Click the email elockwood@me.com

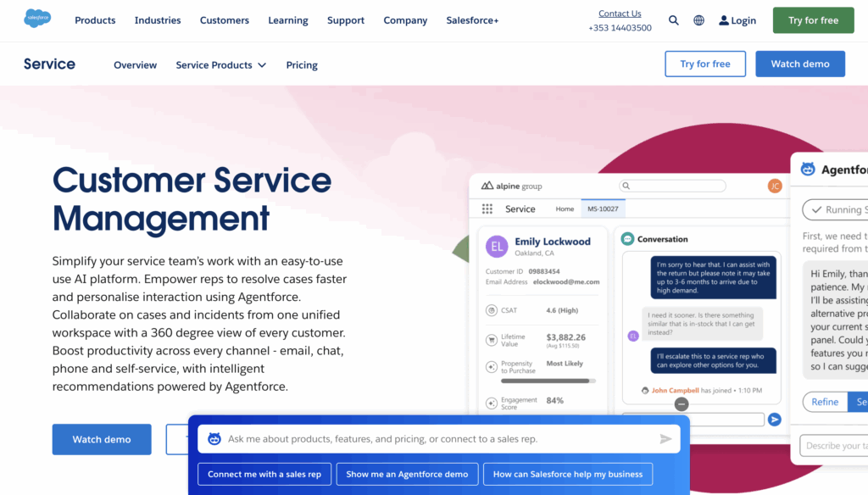pos(565,282)
